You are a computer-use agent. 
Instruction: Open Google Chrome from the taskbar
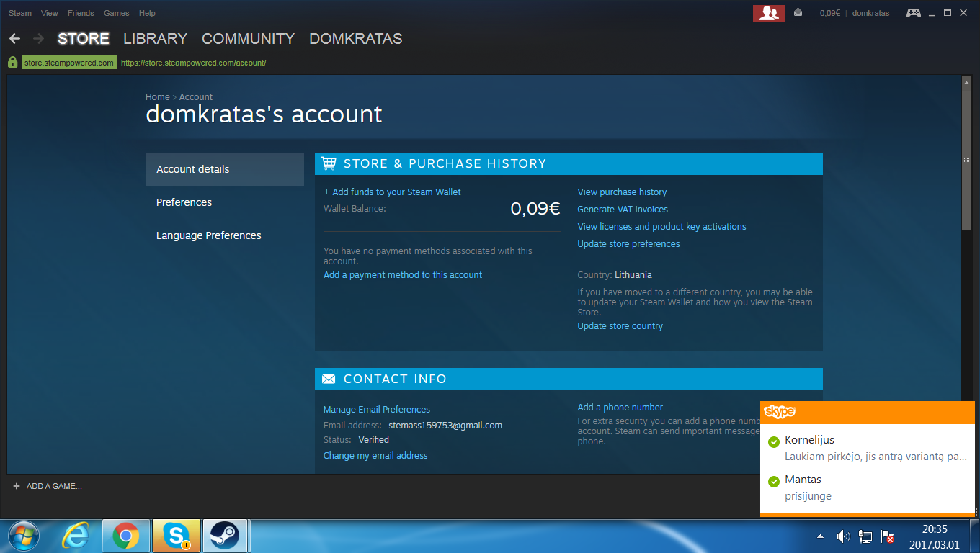(126, 536)
